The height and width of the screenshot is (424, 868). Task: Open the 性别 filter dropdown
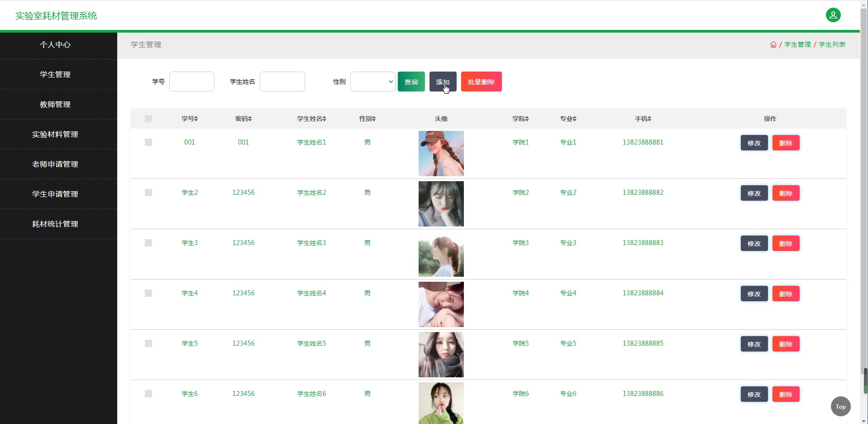[373, 82]
